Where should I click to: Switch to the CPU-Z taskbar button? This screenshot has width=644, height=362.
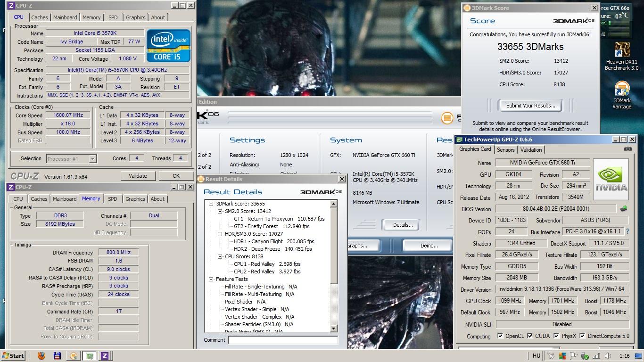pos(105,356)
